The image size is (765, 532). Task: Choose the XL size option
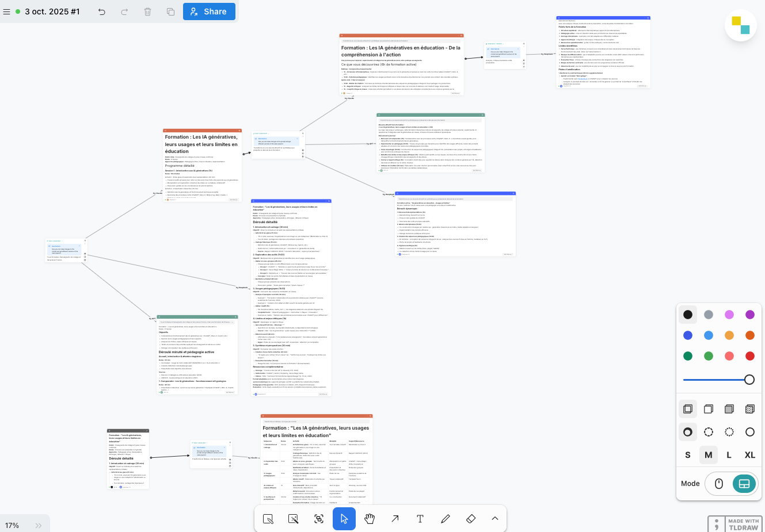749,455
